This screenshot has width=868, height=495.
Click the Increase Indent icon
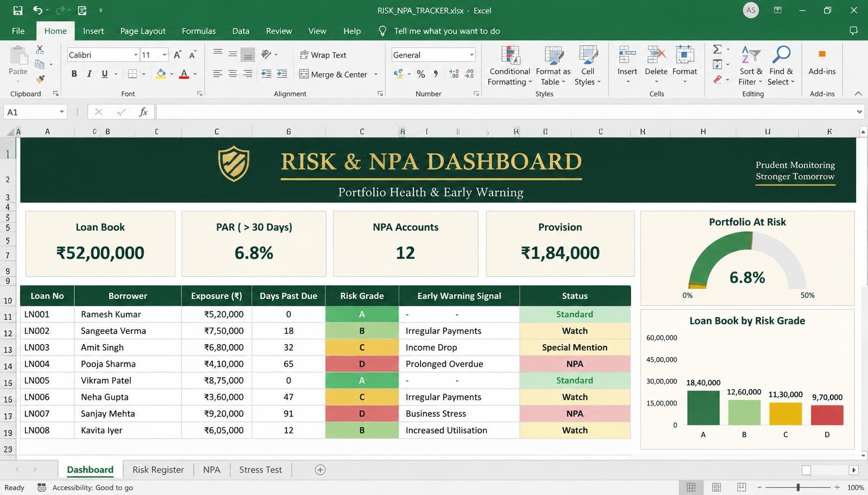pos(282,74)
